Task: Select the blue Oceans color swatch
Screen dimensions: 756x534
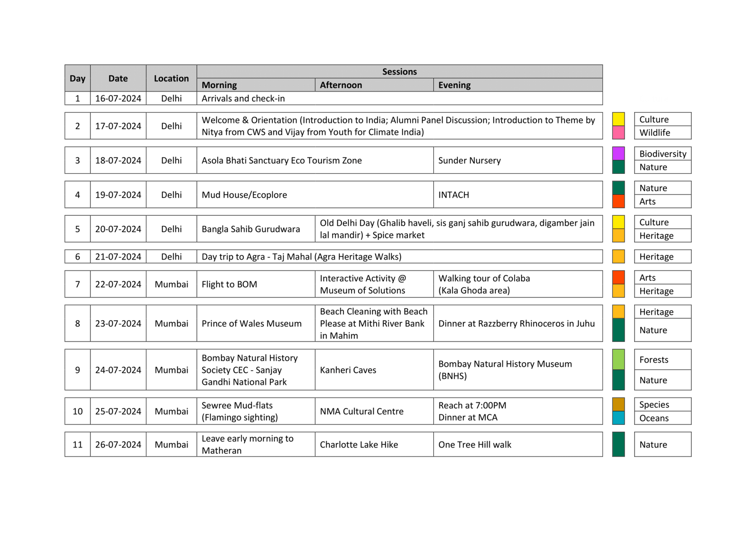Action: click(619, 418)
